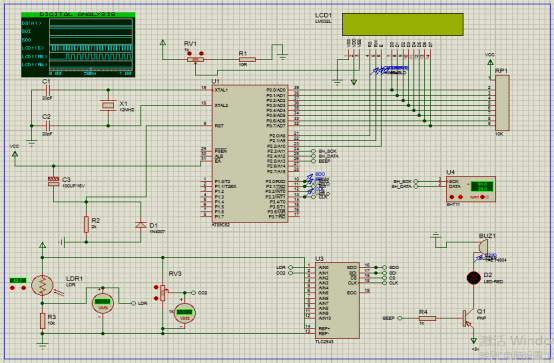
Task: Click the U3 TLC2543 ADC chip
Action: [x=337, y=300]
